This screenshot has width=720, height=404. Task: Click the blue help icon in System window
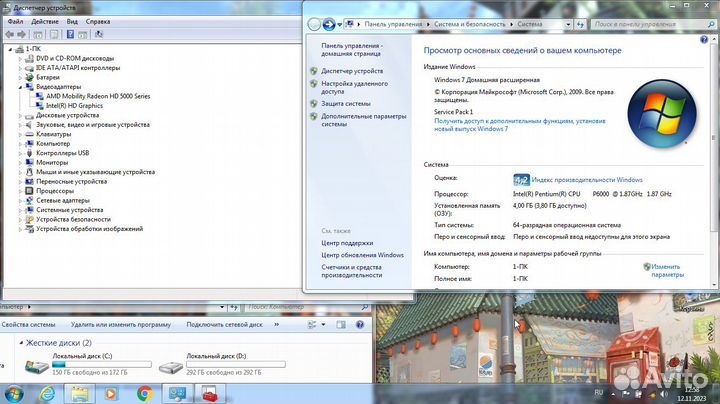tap(704, 40)
